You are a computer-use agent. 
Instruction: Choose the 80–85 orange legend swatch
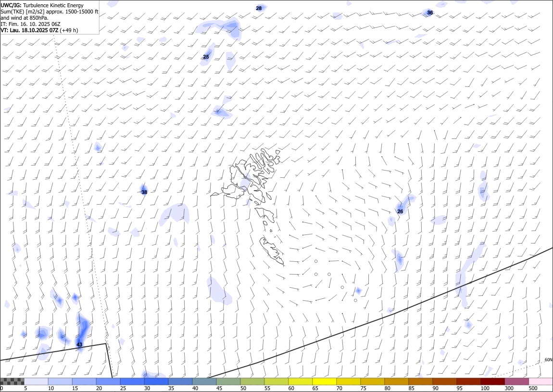tap(396, 381)
